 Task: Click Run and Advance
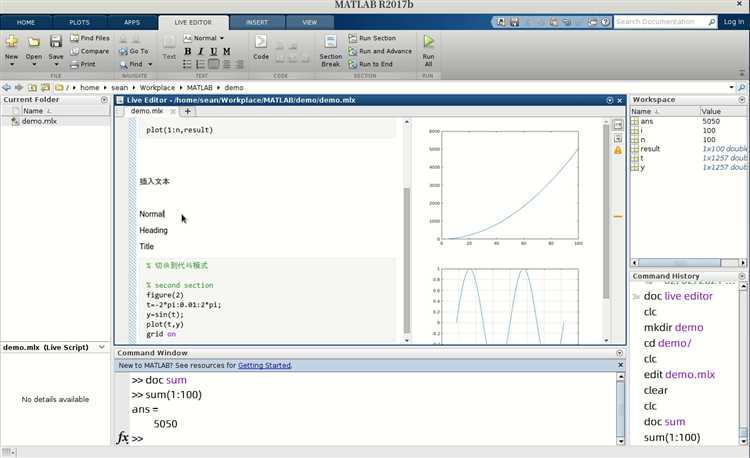[x=380, y=51]
